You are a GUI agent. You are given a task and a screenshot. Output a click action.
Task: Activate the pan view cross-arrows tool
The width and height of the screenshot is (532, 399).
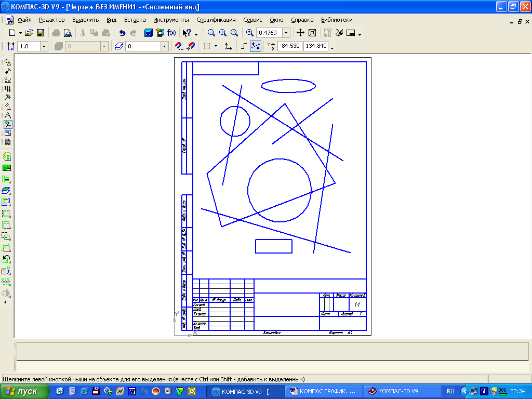[x=300, y=33]
